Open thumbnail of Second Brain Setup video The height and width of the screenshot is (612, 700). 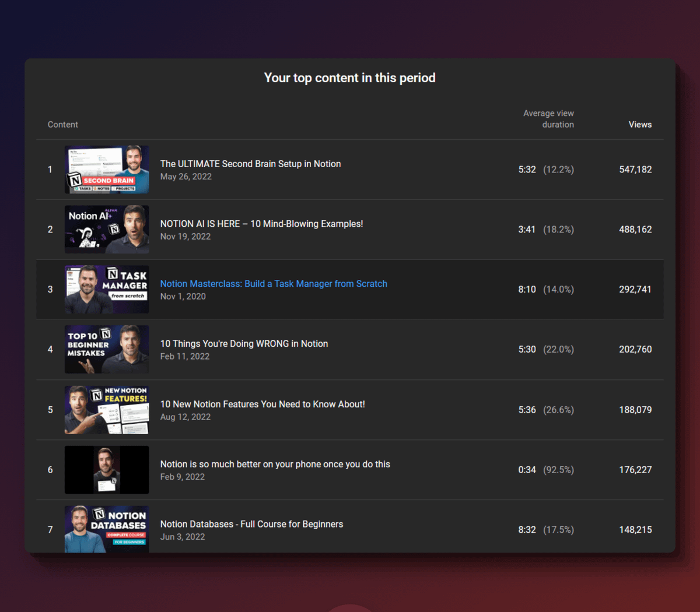click(107, 170)
